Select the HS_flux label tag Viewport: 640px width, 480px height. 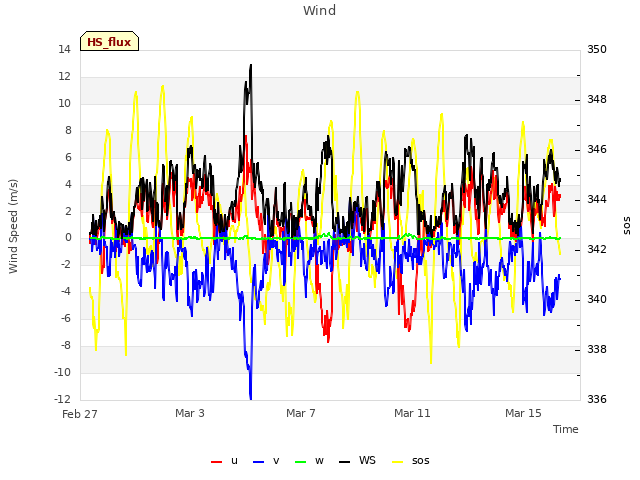tap(109, 41)
